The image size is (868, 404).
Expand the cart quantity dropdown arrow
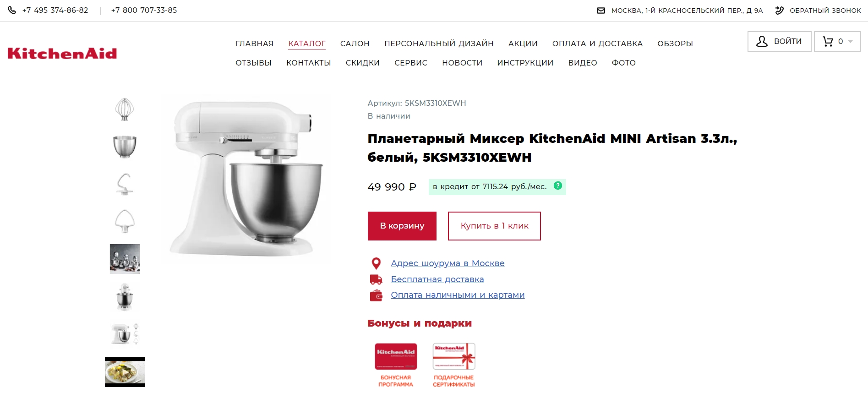click(851, 41)
